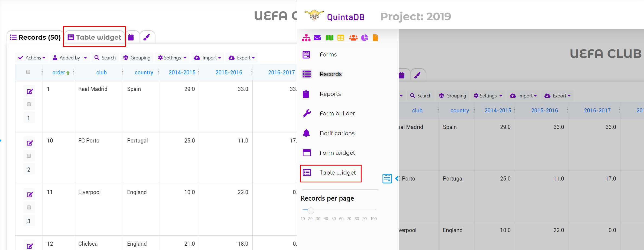Open calendar tab icon in right window
Viewport: 644px width, 250px height.
[402, 75]
